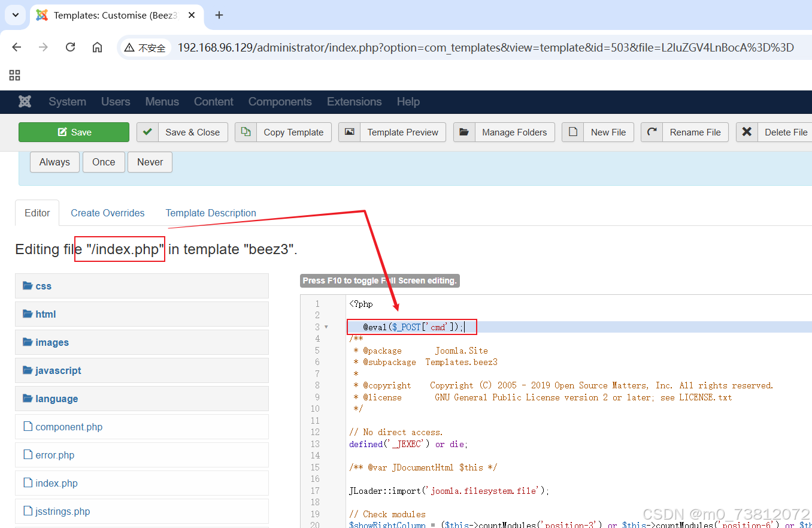This screenshot has height=528, width=812.
Task: Open the Users menu
Action: click(x=116, y=101)
